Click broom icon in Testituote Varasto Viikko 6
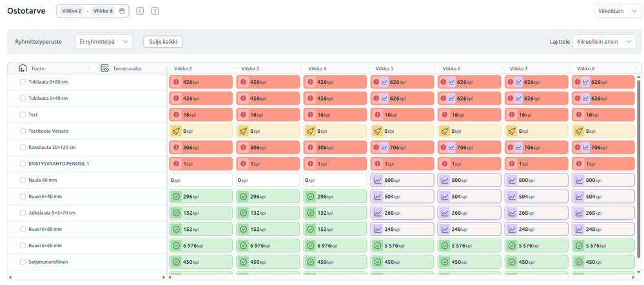Viewport: 644px width, 285px height. (x=445, y=131)
